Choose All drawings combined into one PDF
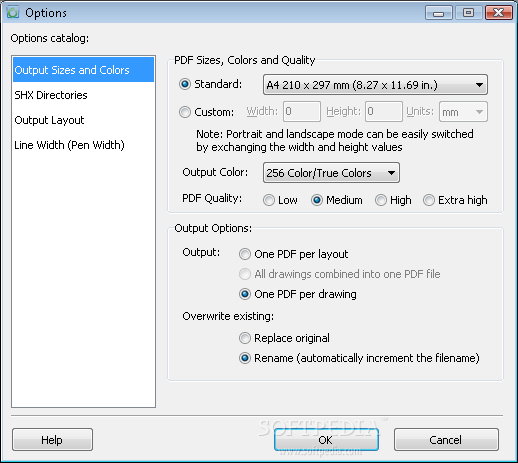 point(245,274)
